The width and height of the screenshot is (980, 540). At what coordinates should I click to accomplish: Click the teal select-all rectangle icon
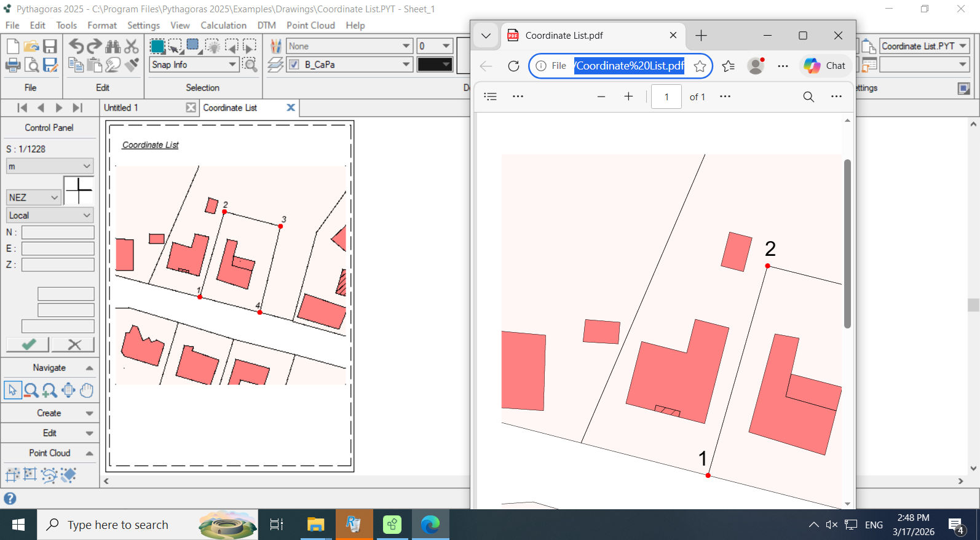(x=157, y=46)
